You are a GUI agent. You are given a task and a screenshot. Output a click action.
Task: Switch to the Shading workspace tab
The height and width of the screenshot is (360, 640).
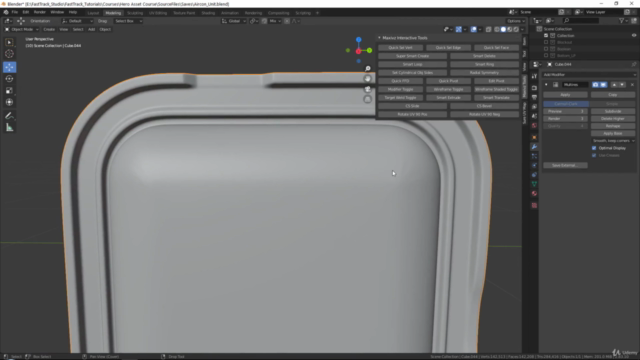(x=208, y=13)
